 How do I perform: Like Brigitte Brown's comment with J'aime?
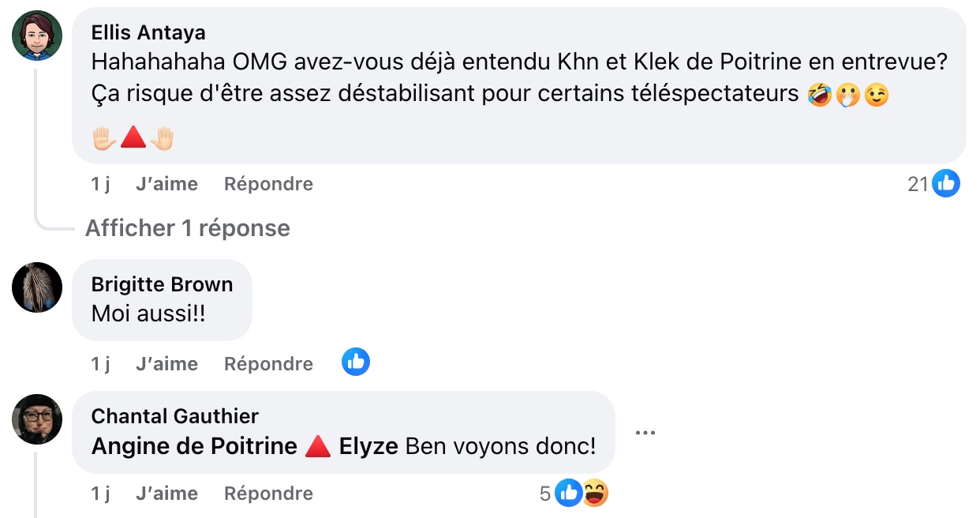coord(166,364)
